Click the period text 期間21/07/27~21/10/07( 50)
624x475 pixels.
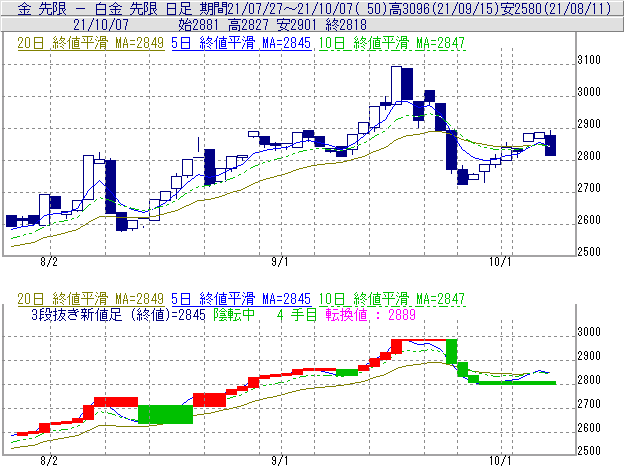coord(294,8)
